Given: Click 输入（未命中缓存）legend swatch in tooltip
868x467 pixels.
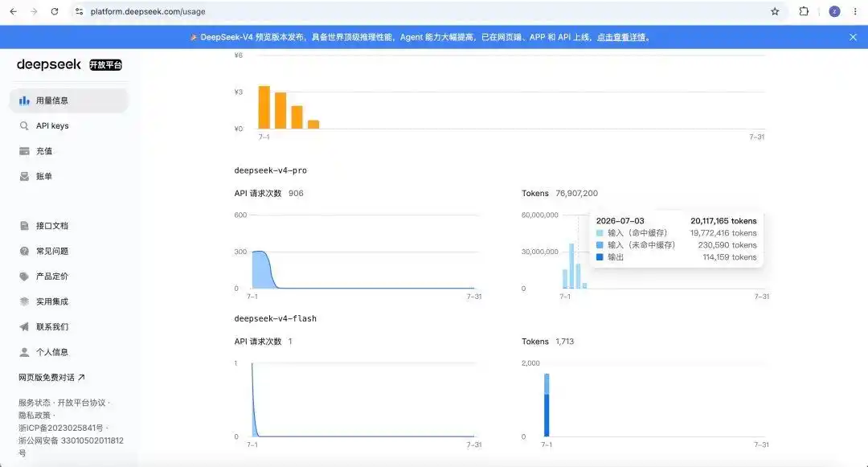Looking at the screenshot, I should tap(600, 245).
